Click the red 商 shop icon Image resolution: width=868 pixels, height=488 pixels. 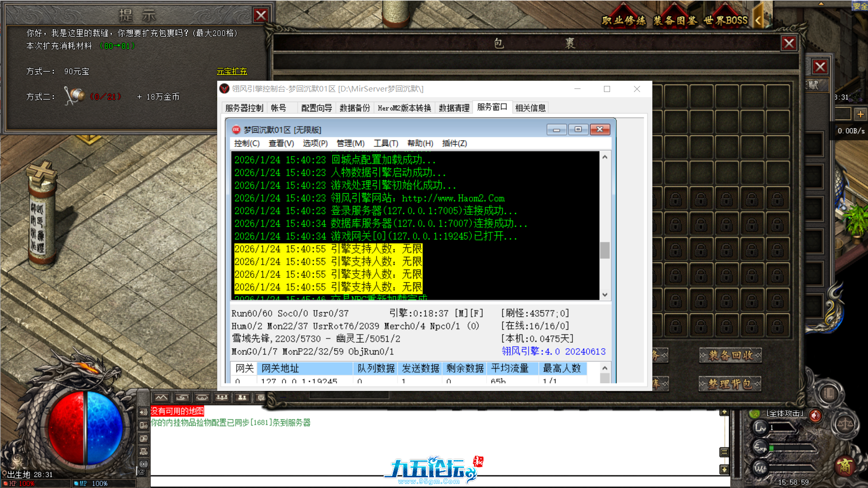(x=845, y=465)
